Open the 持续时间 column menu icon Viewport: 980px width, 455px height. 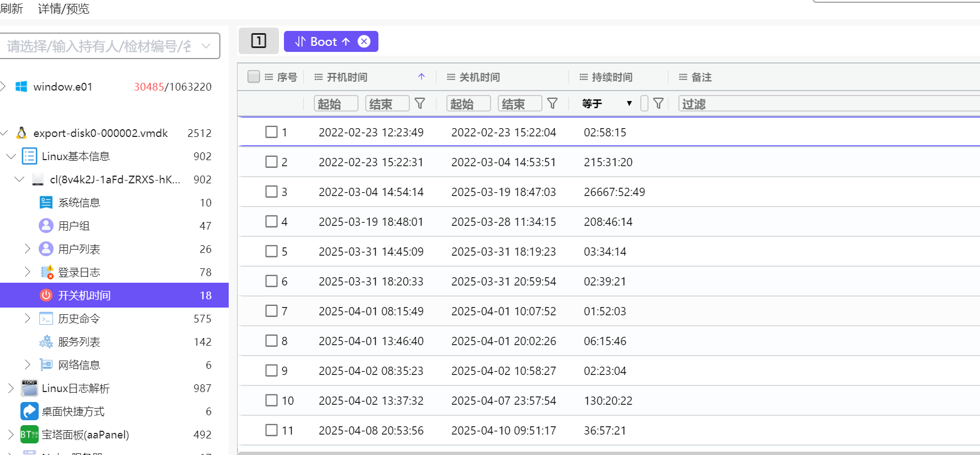coord(584,77)
